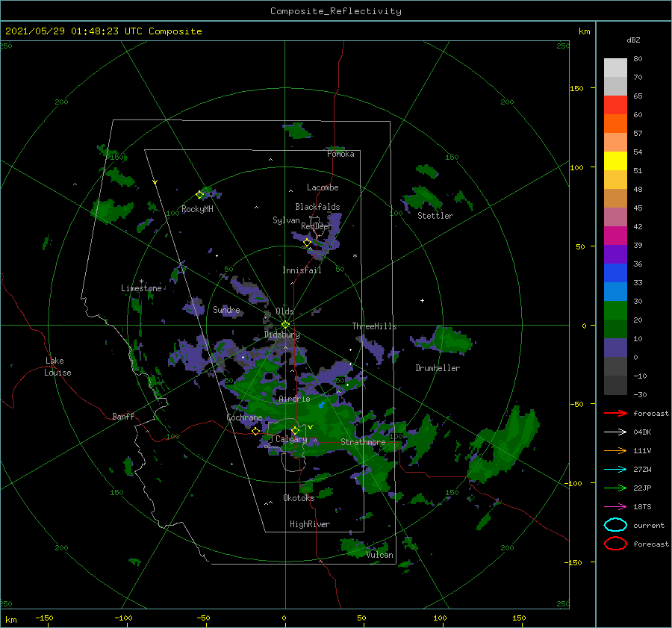
Task: Click the Okotoks city label
Action: point(299,497)
